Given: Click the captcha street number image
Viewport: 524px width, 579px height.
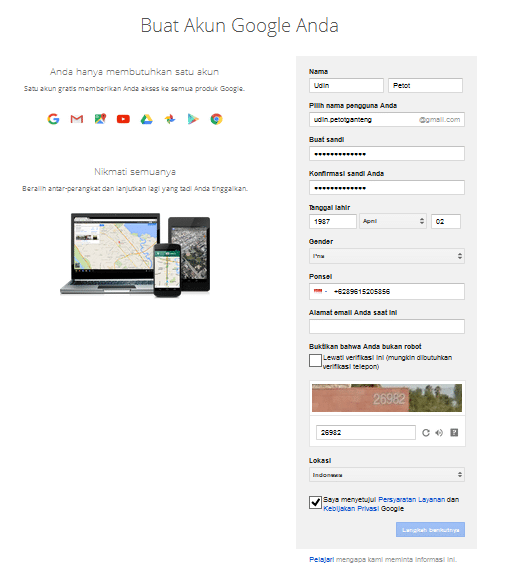Looking at the screenshot, I should tap(387, 398).
